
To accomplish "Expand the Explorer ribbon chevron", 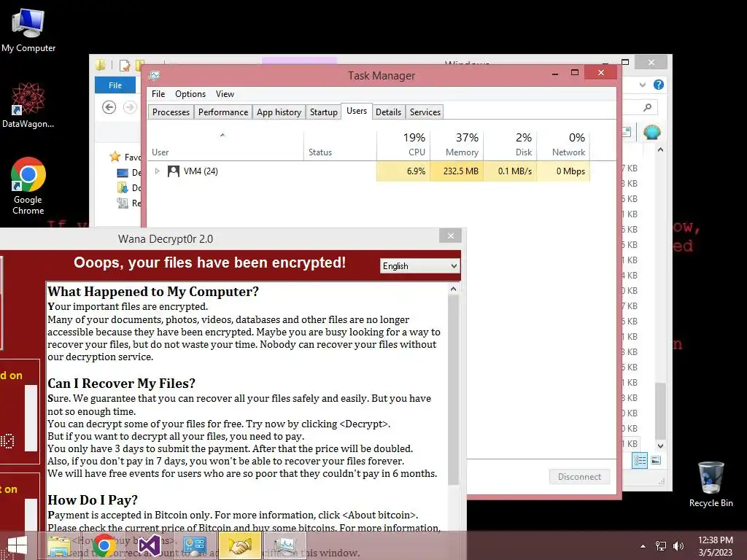I will (643, 85).
